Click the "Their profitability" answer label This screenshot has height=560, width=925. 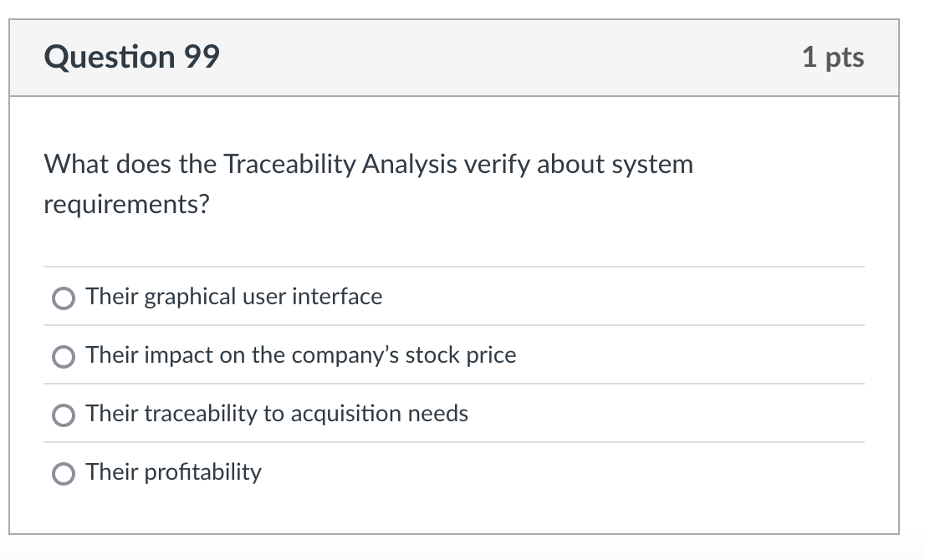pyautogui.click(x=174, y=472)
